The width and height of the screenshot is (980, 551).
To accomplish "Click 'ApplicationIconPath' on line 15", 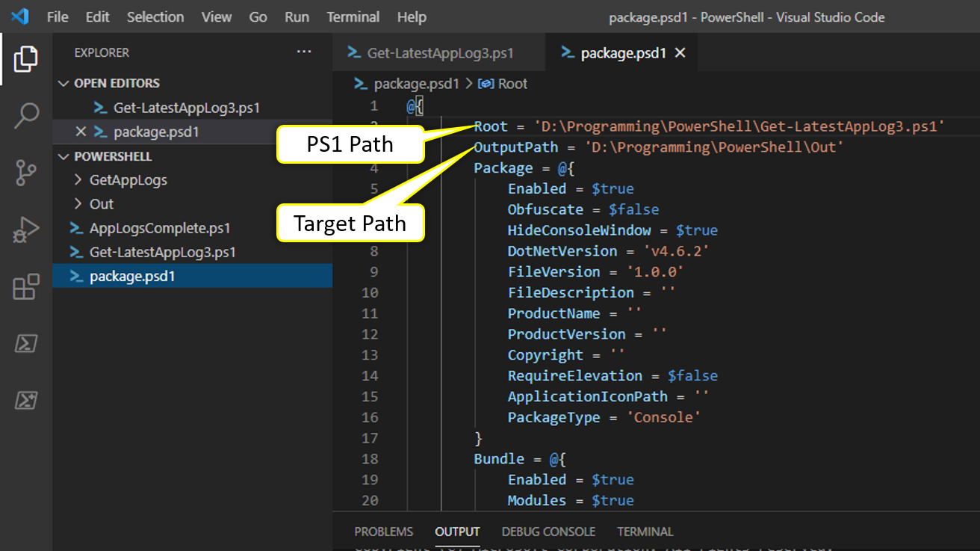I will coord(588,397).
